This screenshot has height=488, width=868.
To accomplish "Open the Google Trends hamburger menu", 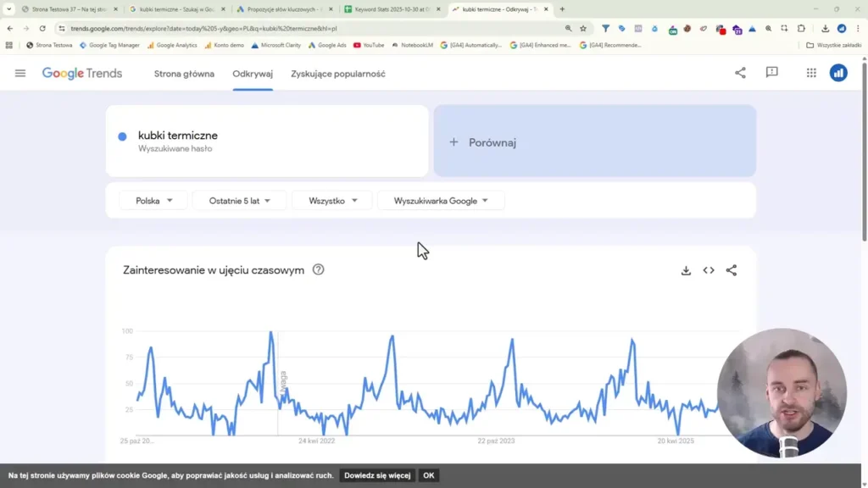I will (x=20, y=73).
